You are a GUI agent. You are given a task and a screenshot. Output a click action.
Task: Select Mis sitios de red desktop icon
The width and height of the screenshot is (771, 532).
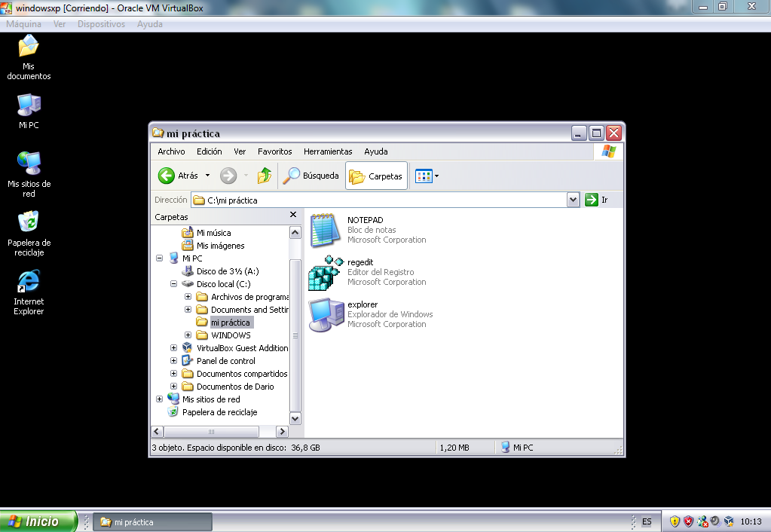click(x=29, y=175)
